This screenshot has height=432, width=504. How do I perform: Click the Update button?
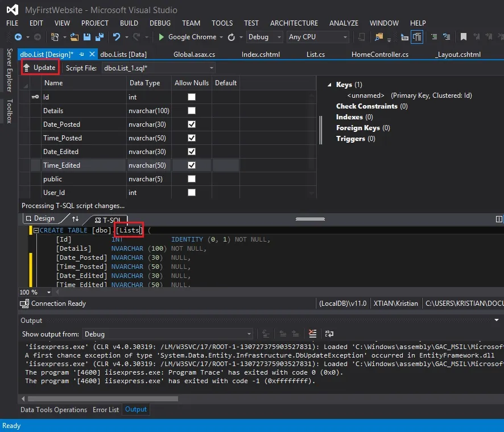[x=40, y=68]
